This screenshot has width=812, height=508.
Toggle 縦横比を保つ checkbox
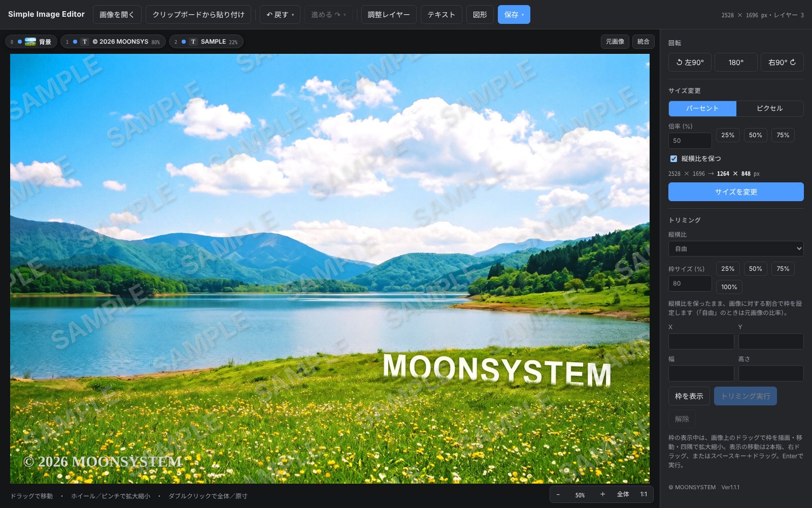tap(673, 158)
